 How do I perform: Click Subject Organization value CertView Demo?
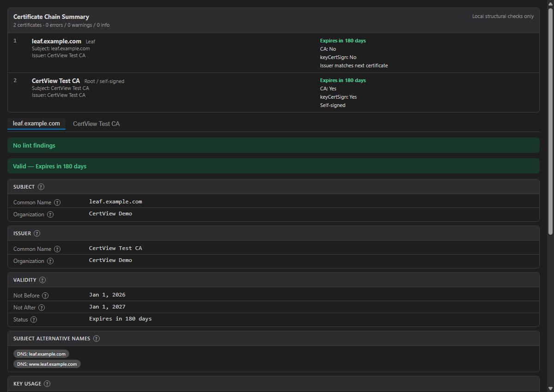[110, 214]
